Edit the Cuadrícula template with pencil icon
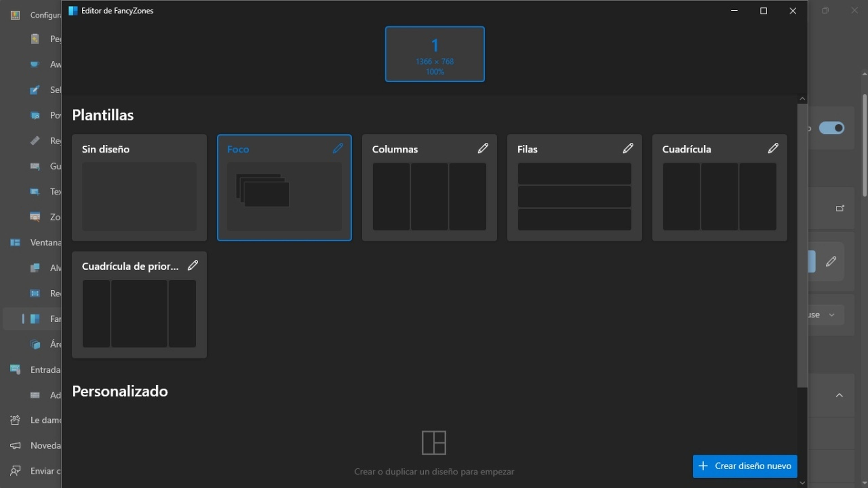 coord(773,148)
